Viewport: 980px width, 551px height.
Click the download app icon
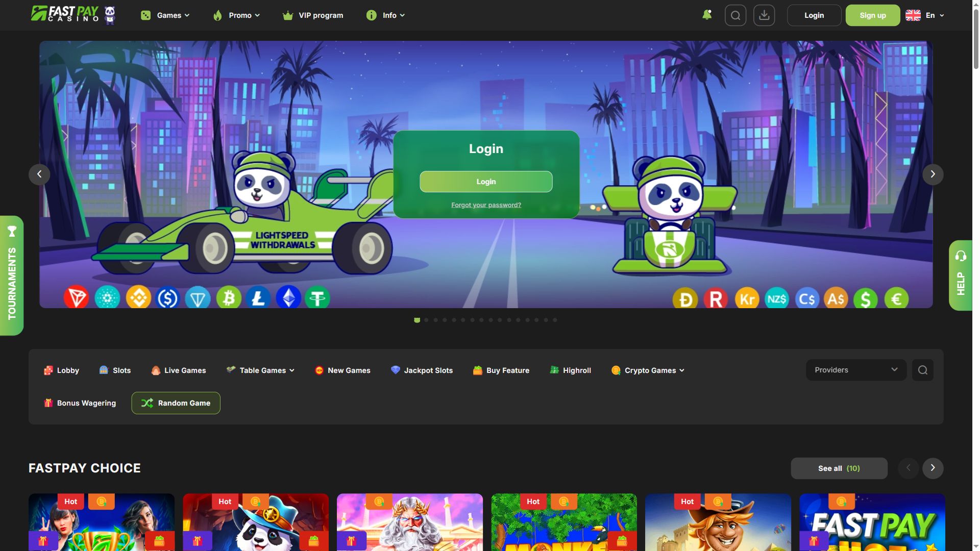point(764,15)
